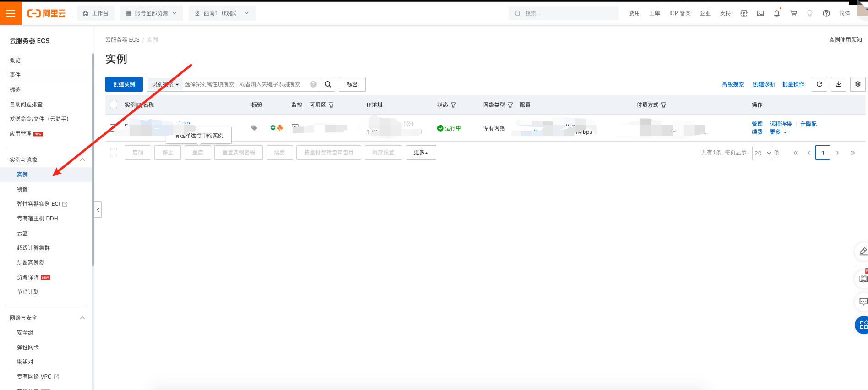Open the blue grid floating button

[863, 325]
